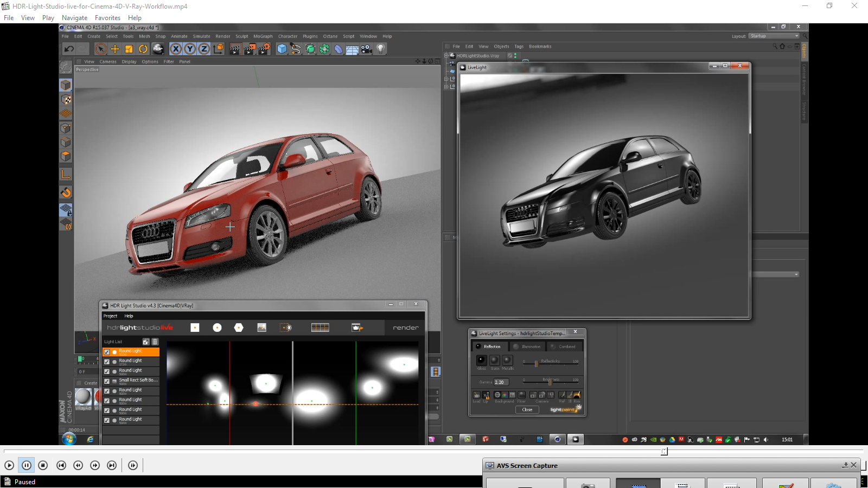Add a Camera object from toolbar

[x=367, y=49]
